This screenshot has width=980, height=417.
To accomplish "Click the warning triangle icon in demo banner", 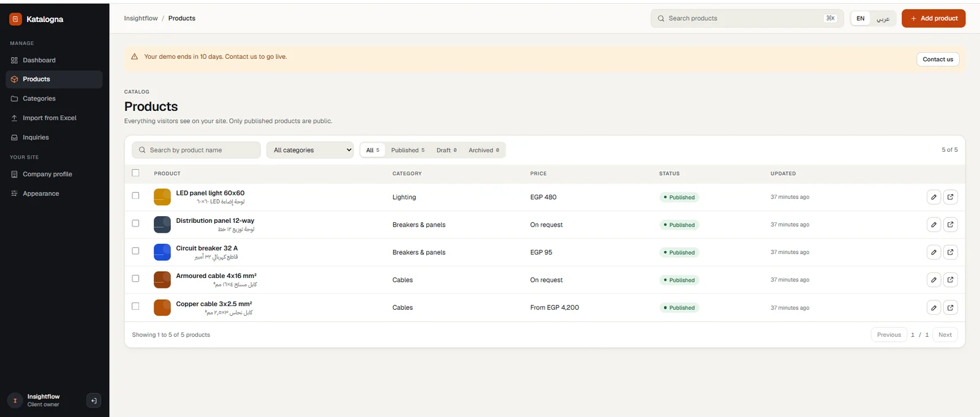I will tap(135, 56).
